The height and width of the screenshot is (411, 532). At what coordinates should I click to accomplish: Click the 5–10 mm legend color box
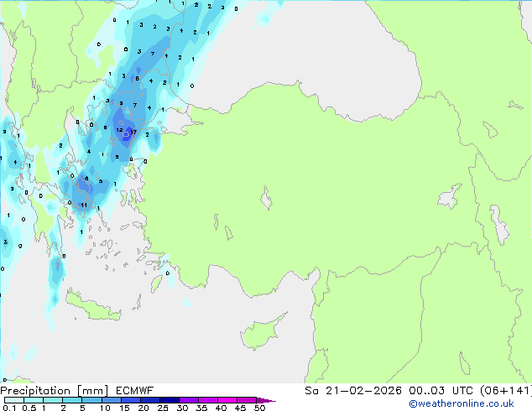coord(91,400)
